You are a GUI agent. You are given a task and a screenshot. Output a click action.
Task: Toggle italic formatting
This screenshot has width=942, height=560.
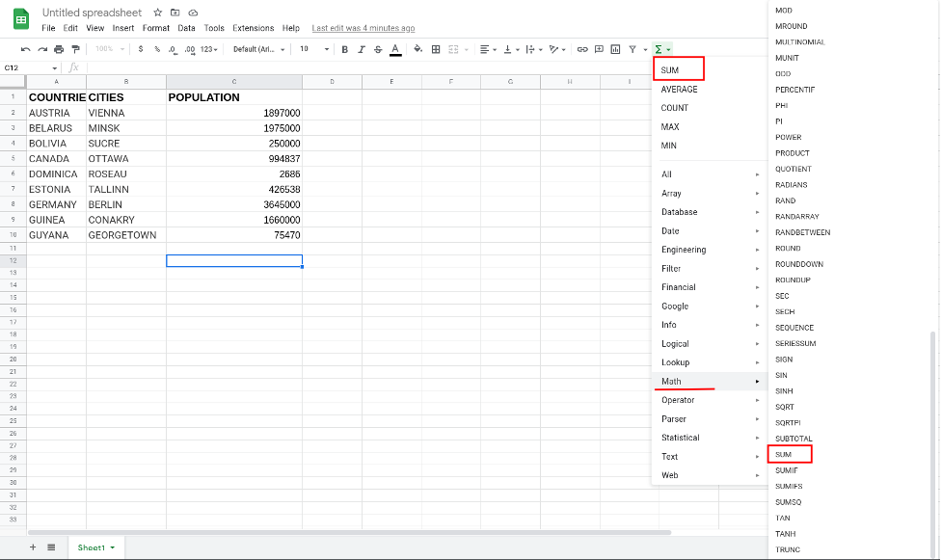[361, 49]
